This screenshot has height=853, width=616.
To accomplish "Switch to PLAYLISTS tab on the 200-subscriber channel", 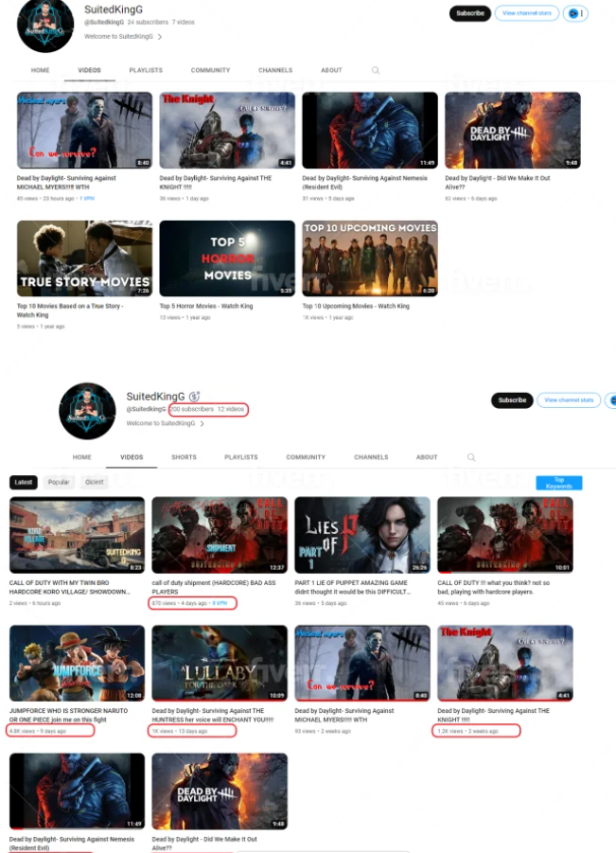I will point(240,457).
